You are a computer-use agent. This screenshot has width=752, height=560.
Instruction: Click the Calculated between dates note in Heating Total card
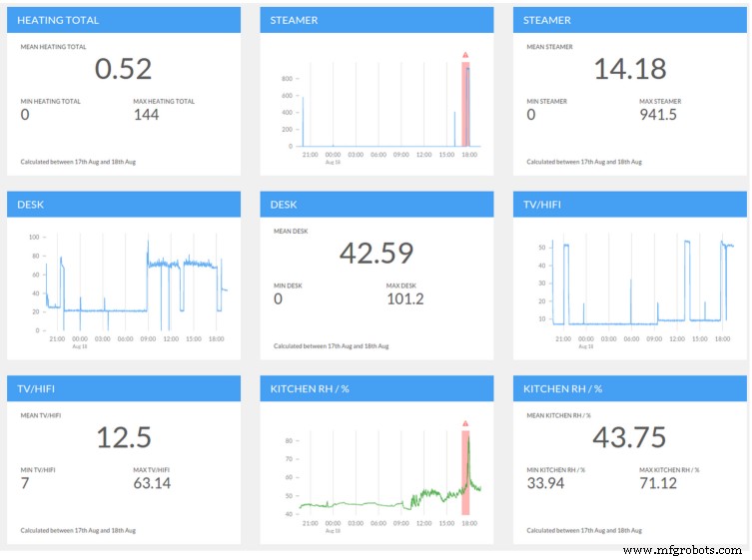pos(78,162)
